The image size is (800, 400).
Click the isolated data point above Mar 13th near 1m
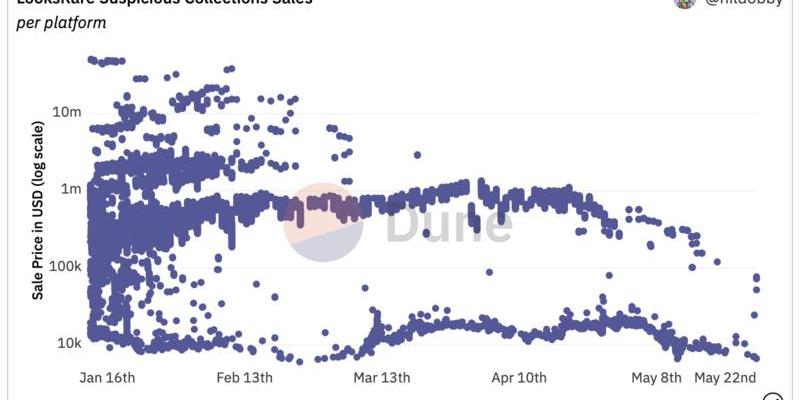click(417, 155)
